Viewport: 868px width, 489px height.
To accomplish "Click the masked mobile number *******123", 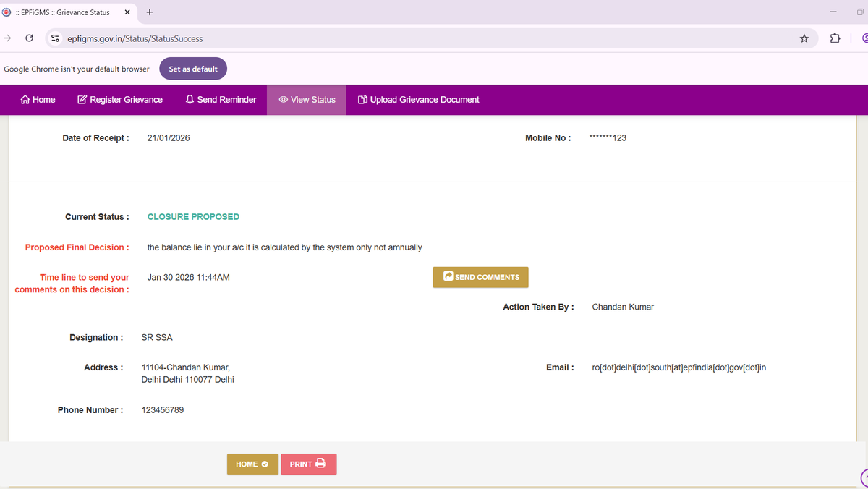I will tap(608, 138).
